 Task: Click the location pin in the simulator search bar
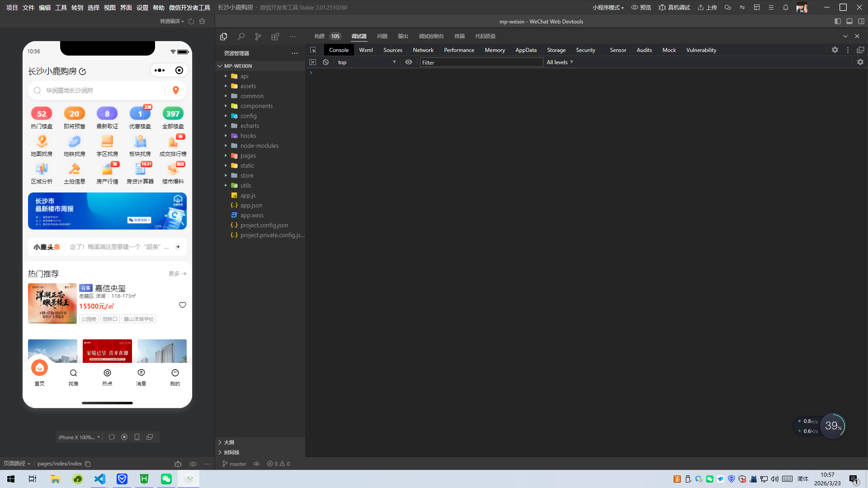(176, 90)
